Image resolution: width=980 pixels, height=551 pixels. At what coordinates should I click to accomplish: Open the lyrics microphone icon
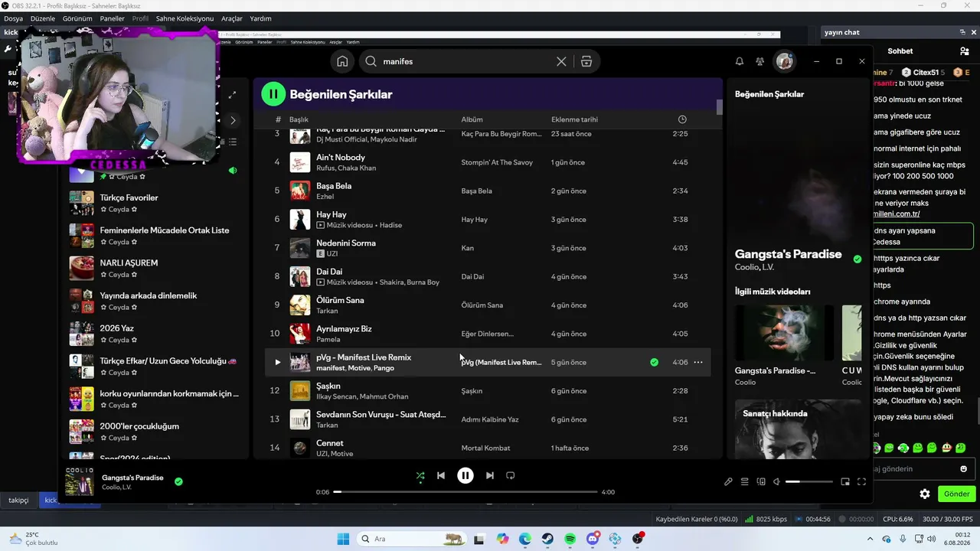point(728,481)
